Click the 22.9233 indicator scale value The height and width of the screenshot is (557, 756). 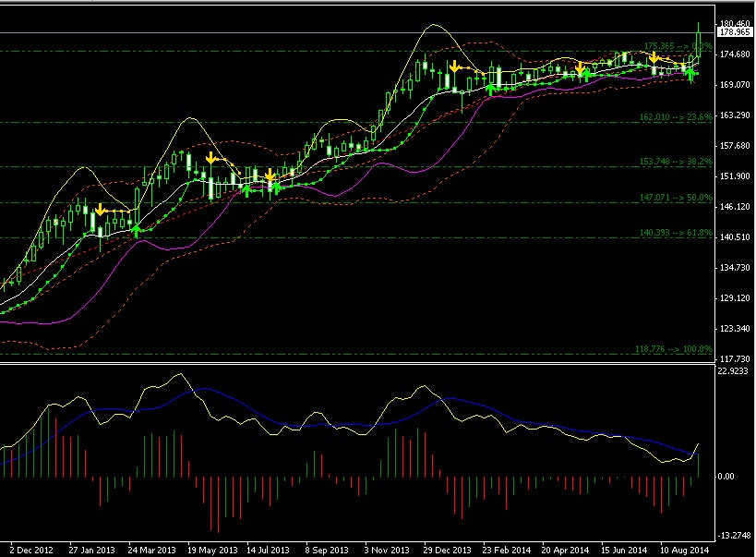click(733, 370)
